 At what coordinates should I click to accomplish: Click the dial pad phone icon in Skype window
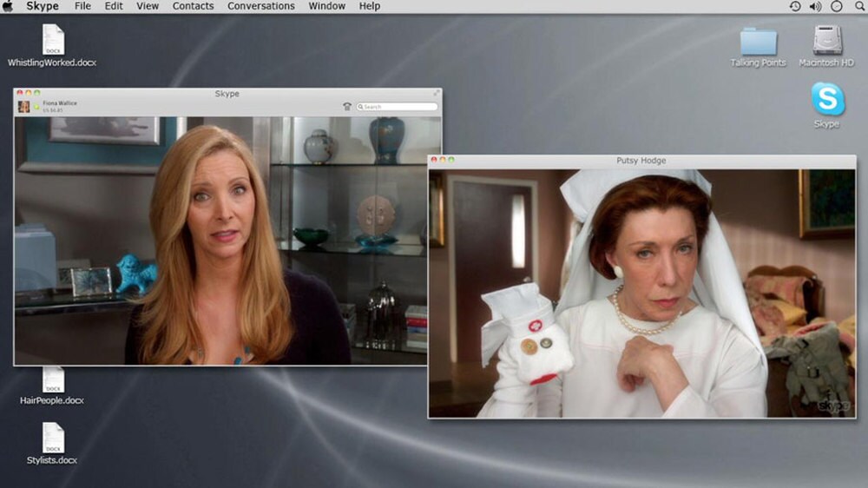(347, 106)
